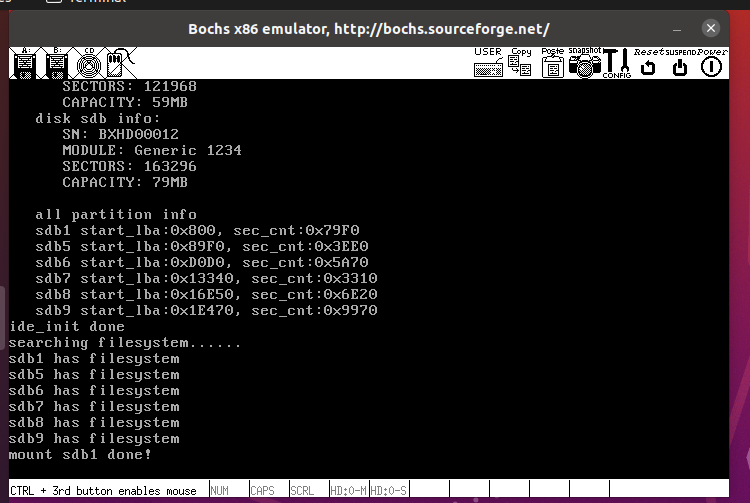Viewport: 750px width, 503px height.
Task: Close the Bochs emulator window
Action: (x=711, y=28)
